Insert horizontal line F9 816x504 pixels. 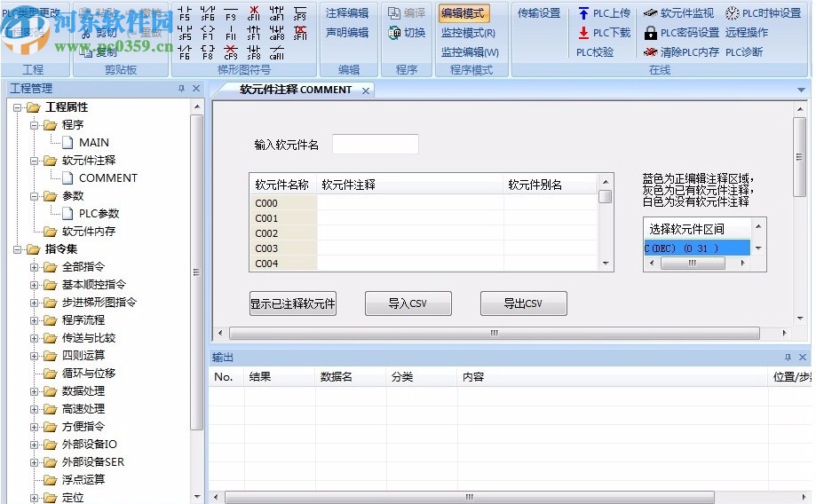point(231,13)
